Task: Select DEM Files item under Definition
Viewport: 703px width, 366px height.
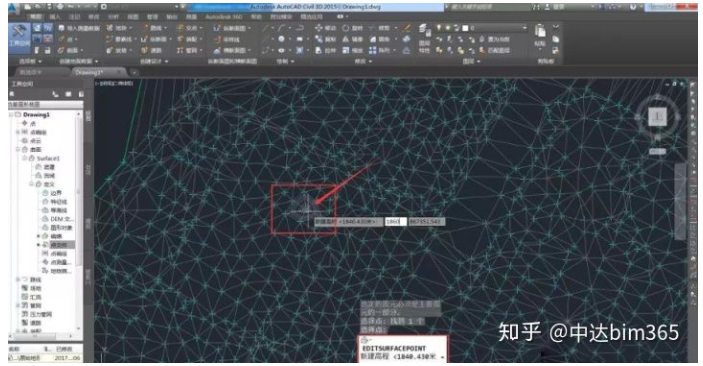Action: tap(61, 219)
